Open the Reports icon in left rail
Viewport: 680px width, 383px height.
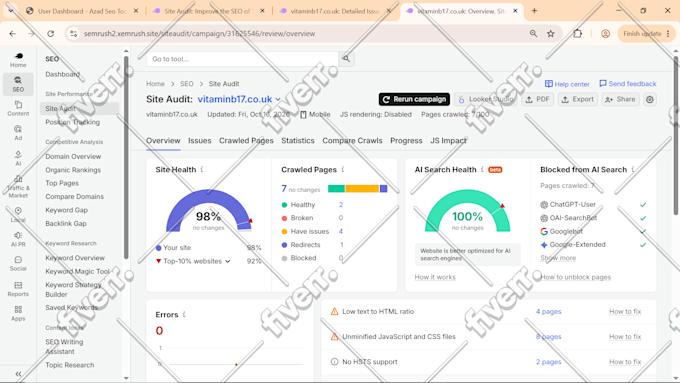tap(18, 289)
